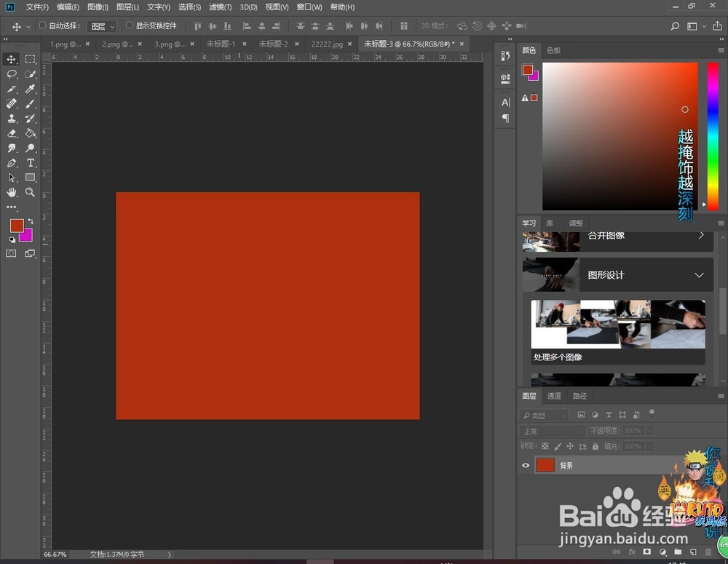The image size is (728, 564).
Task: Click the foreground color swatch in toolbar
Action: tap(16, 225)
